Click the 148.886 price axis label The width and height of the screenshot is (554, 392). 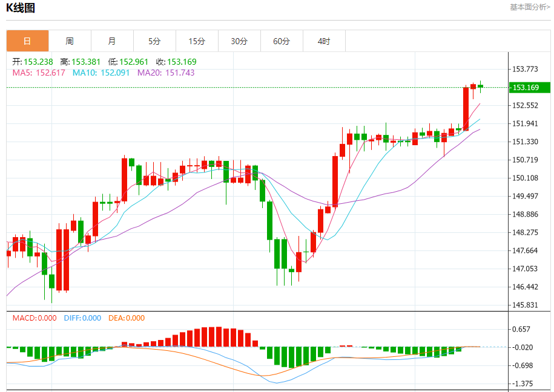525,214
